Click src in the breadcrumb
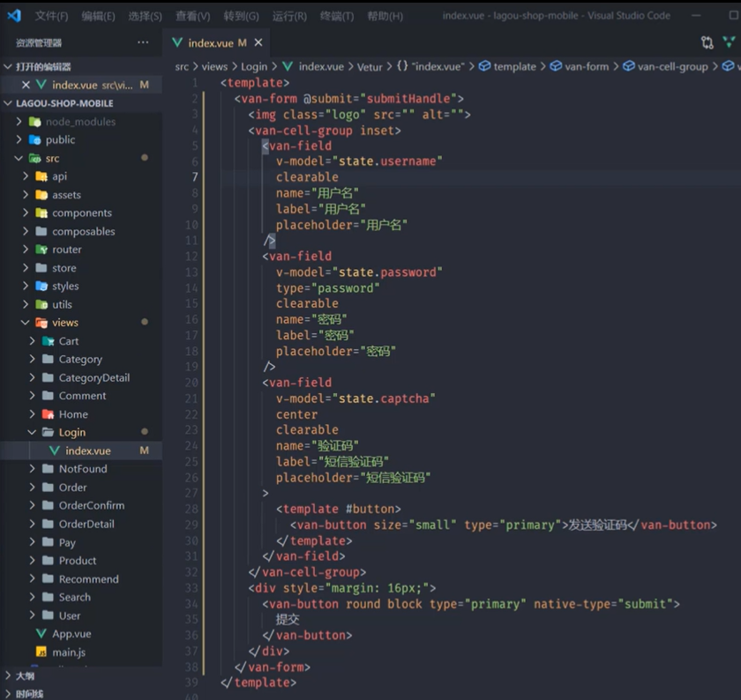Viewport: 741px width, 700px height. pyautogui.click(x=182, y=67)
